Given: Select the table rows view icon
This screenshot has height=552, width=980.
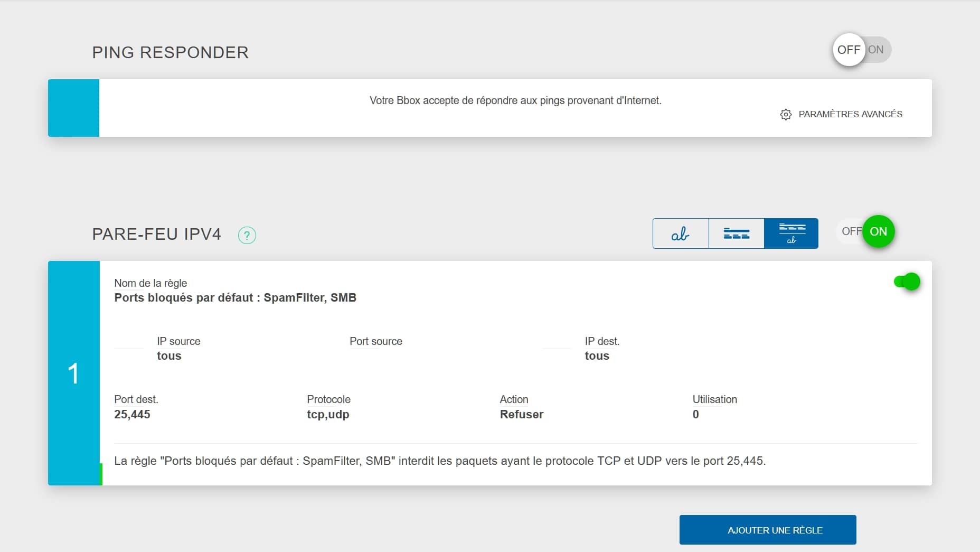Looking at the screenshot, I should [x=736, y=233].
